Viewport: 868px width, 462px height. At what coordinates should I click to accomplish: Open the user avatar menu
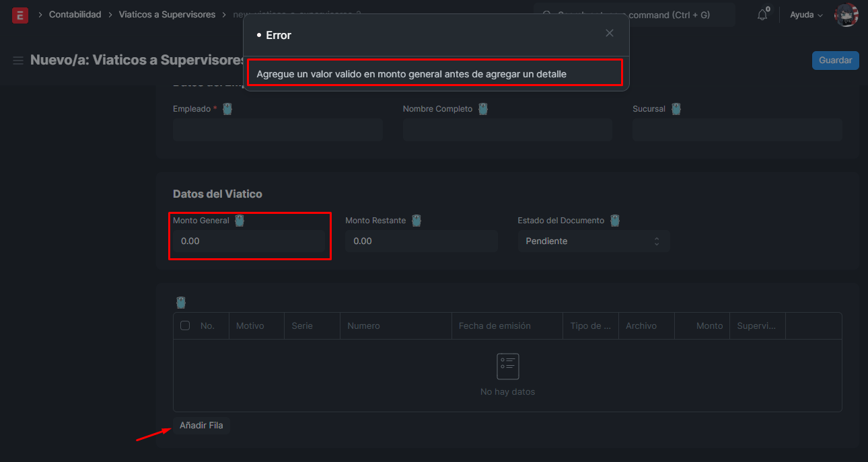(846, 15)
